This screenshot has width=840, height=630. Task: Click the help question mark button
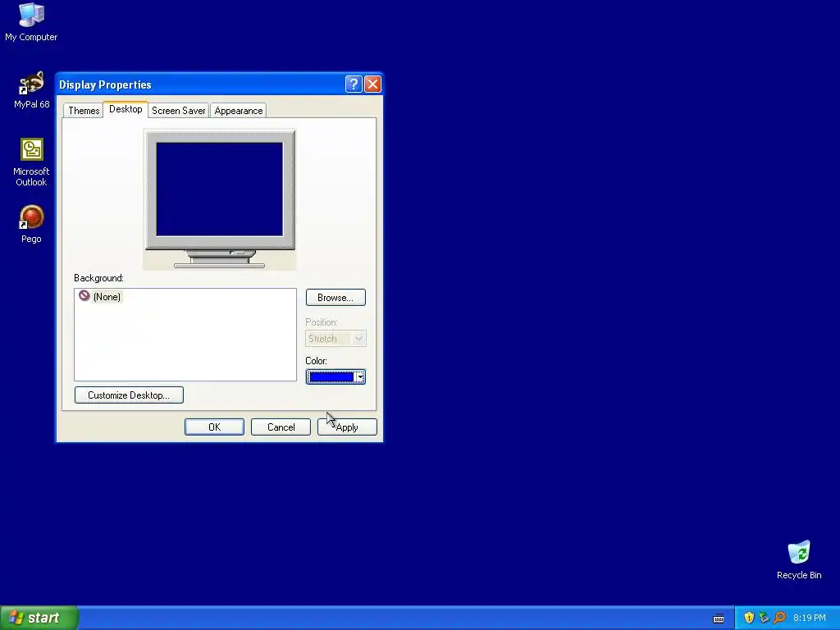tap(354, 84)
